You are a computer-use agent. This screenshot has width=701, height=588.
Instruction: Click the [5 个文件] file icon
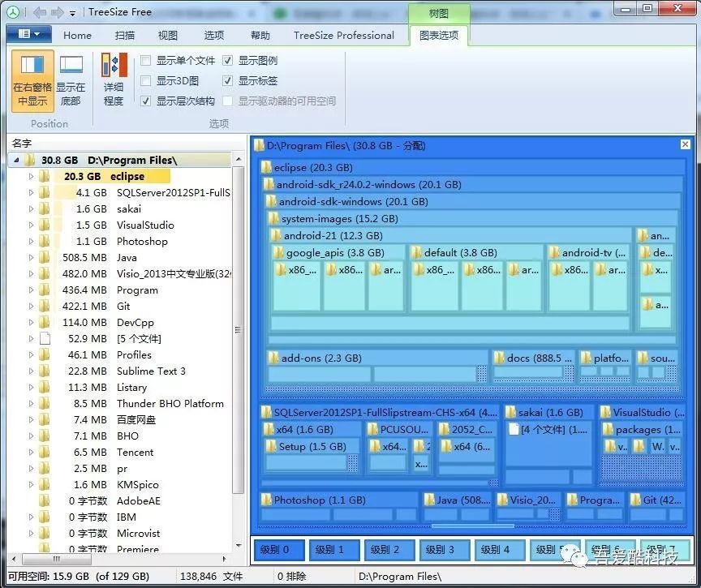[x=45, y=338]
